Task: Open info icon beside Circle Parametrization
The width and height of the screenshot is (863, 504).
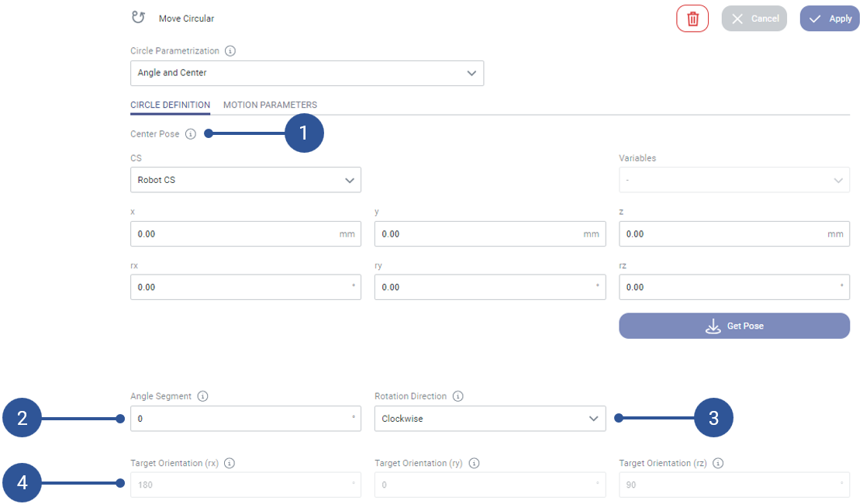Action: (230, 50)
